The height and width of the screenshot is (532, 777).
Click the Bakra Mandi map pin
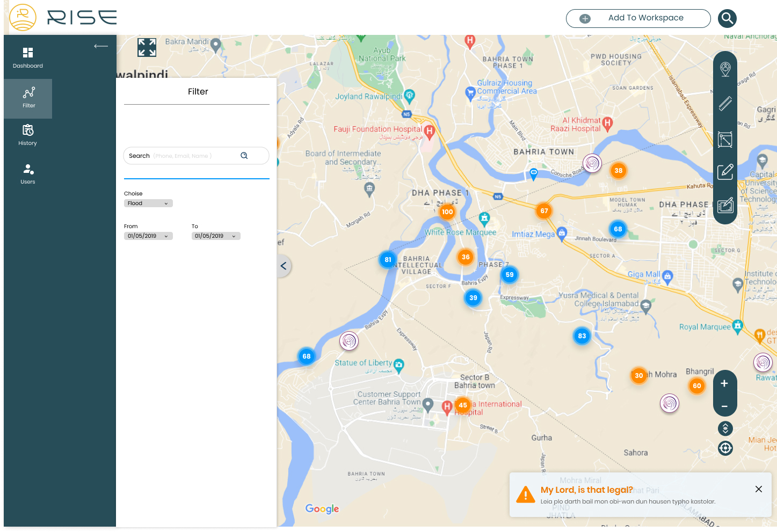click(216, 45)
